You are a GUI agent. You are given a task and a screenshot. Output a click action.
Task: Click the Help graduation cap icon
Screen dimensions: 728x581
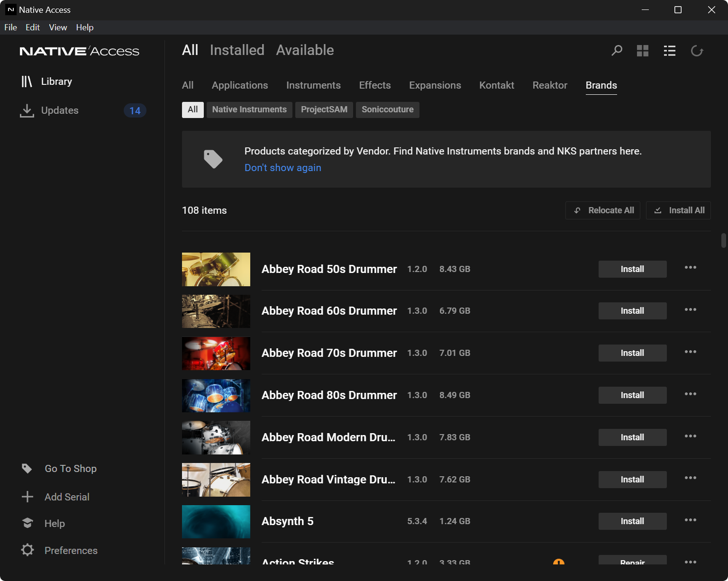(27, 523)
